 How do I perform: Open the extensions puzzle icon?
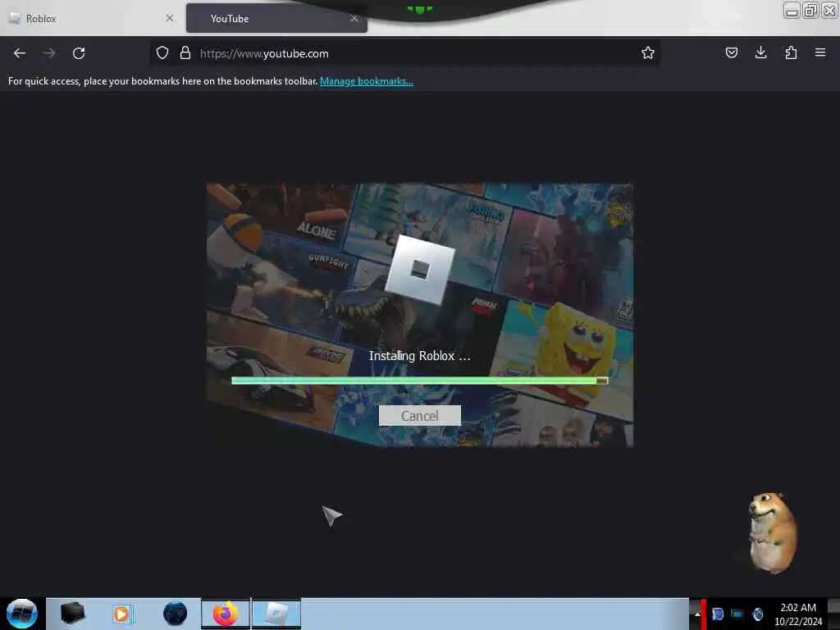pos(791,52)
